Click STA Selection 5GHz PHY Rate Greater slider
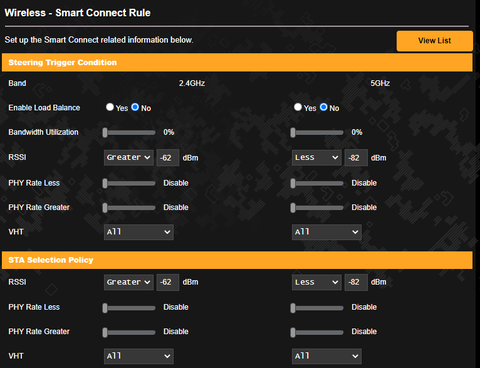This screenshot has height=368, width=480. [x=317, y=332]
